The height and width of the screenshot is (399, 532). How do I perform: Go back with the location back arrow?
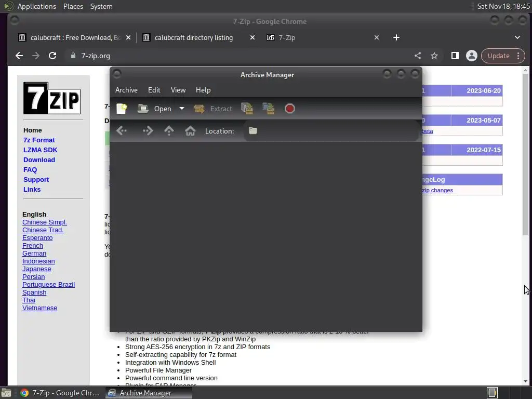click(122, 130)
